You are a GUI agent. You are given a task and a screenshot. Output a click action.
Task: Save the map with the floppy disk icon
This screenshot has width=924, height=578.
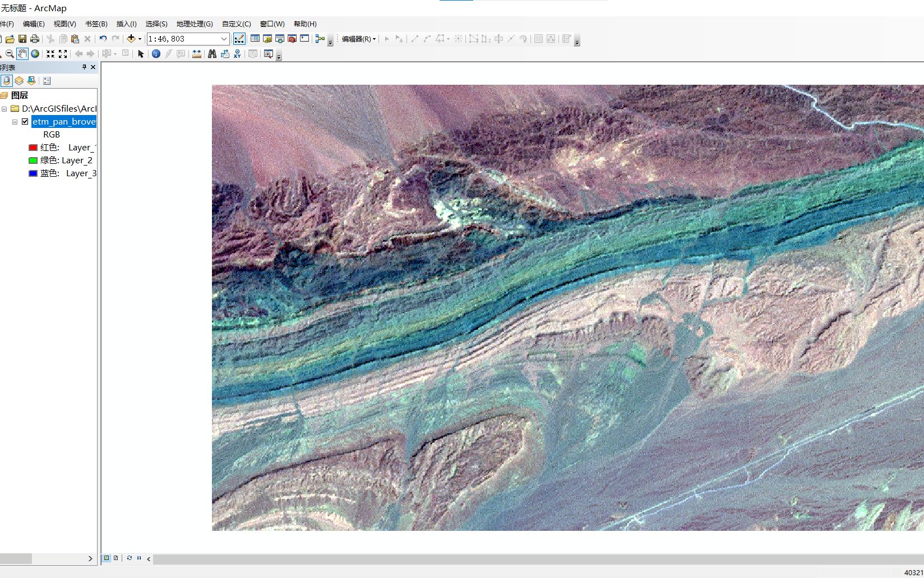(22, 39)
